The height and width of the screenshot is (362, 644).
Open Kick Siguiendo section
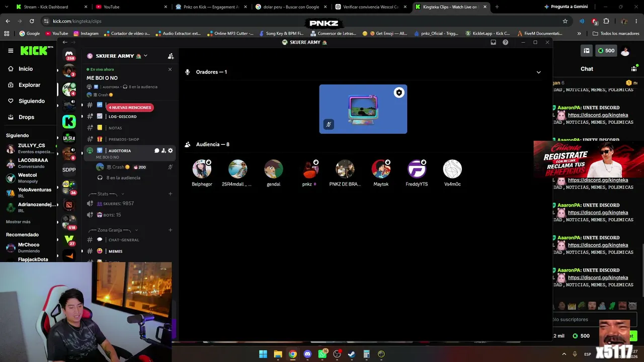pos(32,101)
